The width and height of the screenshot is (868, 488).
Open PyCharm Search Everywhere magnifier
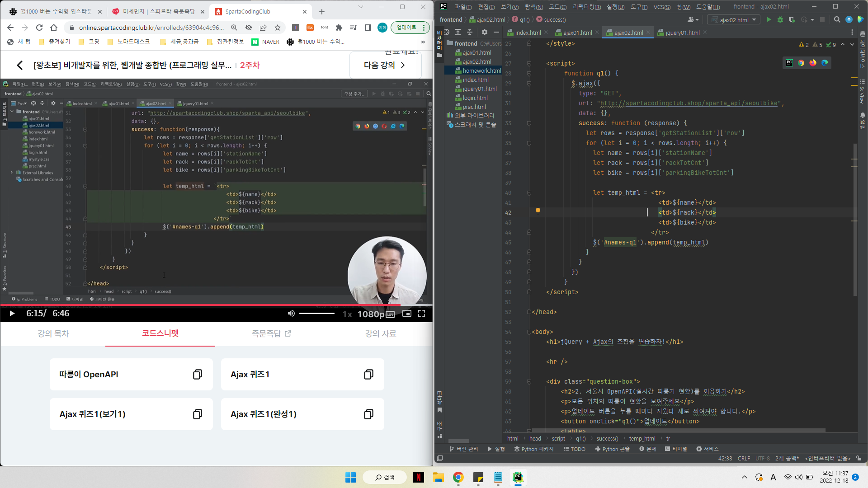pyautogui.click(x=837, y=20)
